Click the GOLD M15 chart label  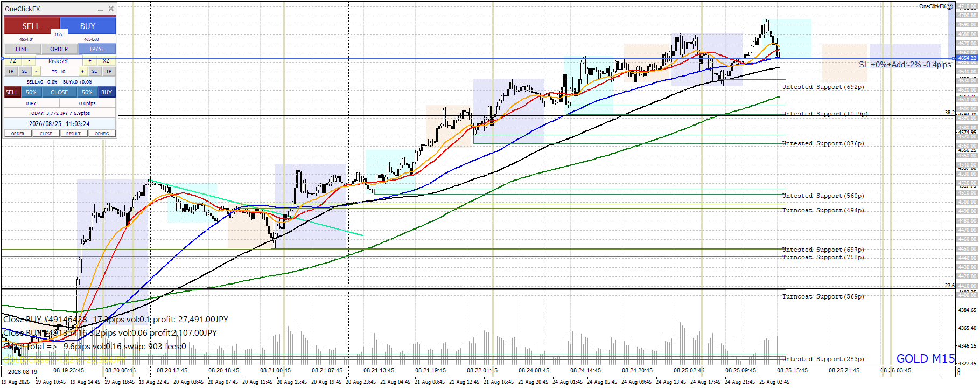click(x=925, y=358)
